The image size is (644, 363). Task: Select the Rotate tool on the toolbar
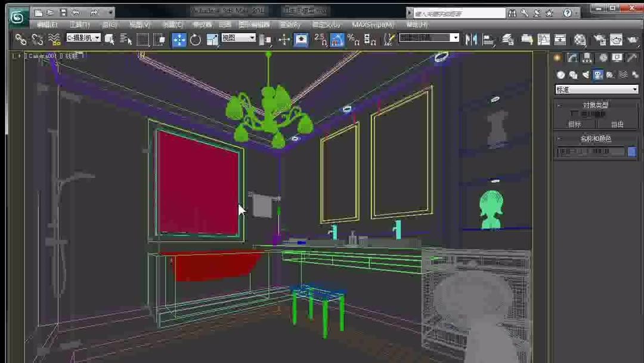click(196, 39)
